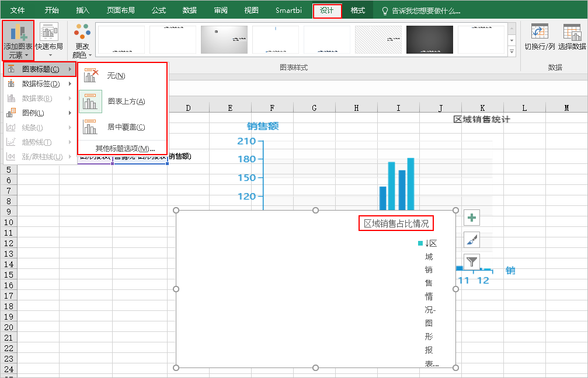Expand the Legend (图例) submenu
588x378 pixels.
39,113
